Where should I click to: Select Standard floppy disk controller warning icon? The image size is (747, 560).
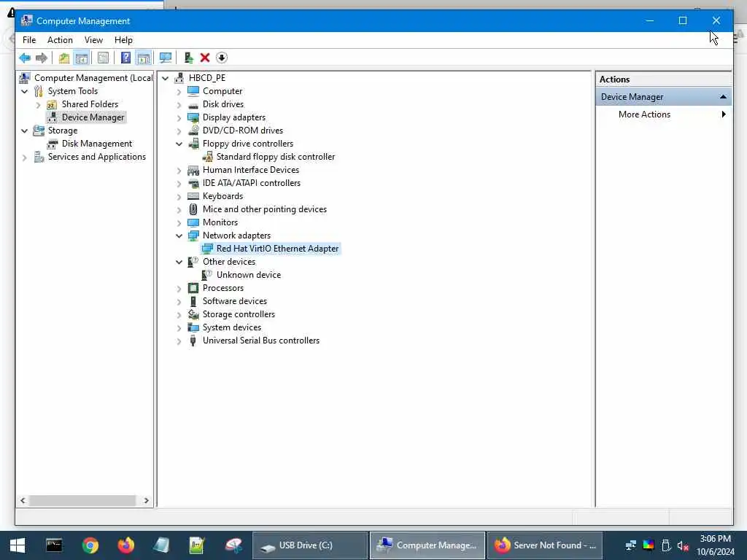207,157
